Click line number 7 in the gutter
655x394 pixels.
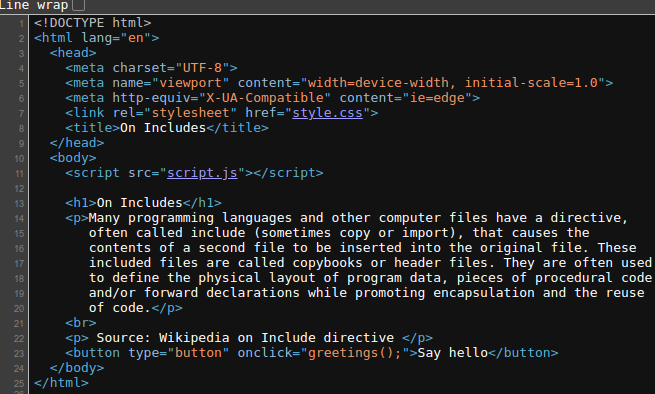click(x=21, y=114)
